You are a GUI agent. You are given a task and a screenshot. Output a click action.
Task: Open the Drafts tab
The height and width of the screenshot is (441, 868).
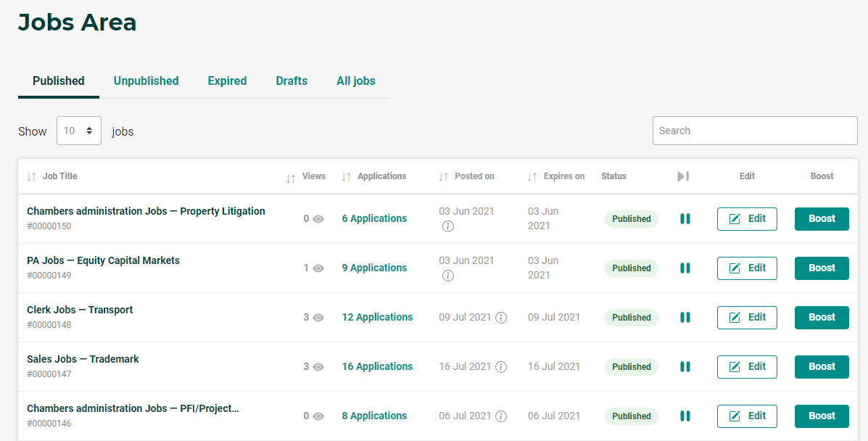[292, 81]
